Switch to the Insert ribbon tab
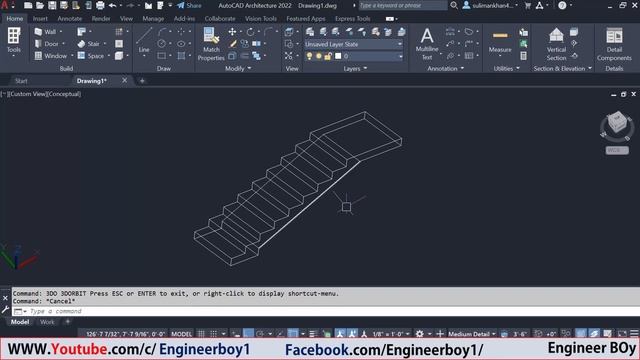 coord(40,19)
